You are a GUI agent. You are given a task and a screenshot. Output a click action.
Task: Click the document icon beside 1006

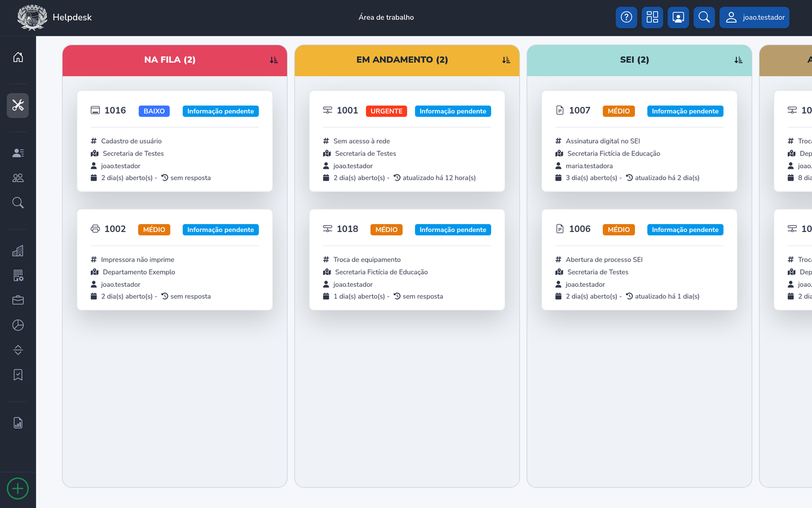tap(560, 229)
